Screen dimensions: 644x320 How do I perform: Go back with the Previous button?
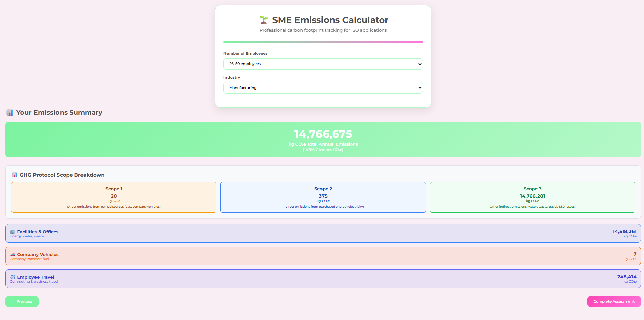[x=22, y=302]
